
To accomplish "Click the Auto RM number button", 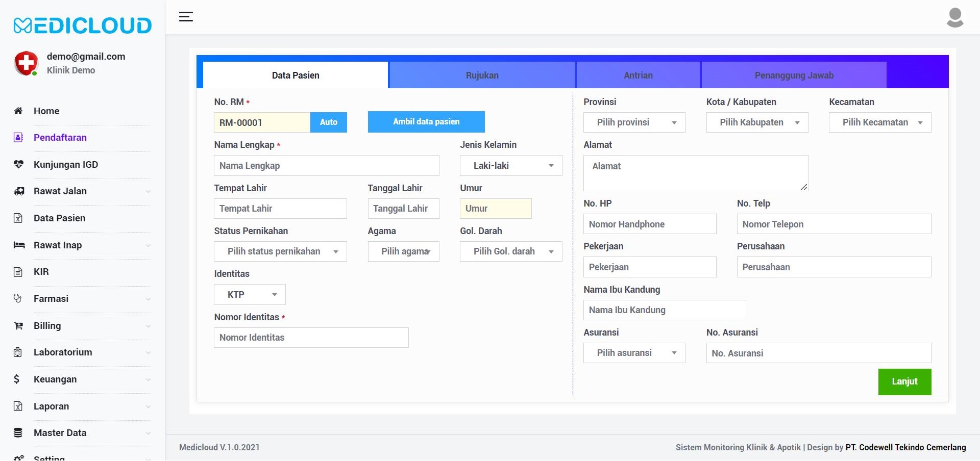I will [x=328, y=122].
